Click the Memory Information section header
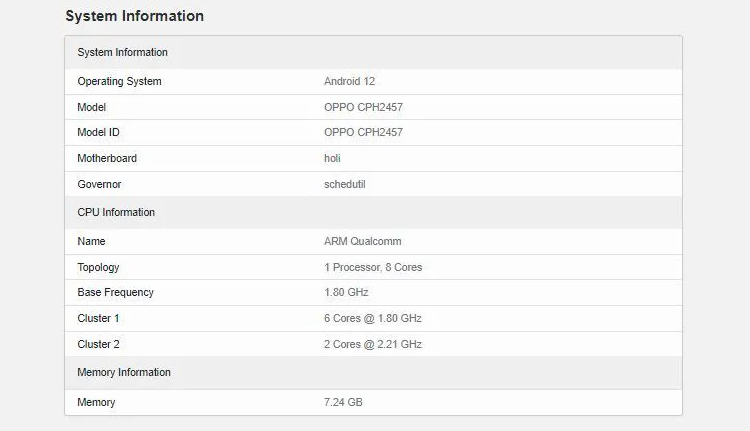Screen dimensions: 750x431 [124, 372]
